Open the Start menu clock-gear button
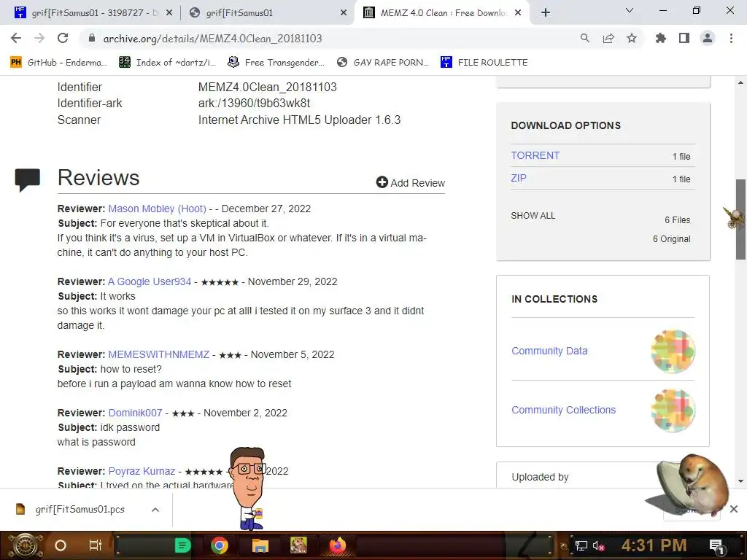 26,545
